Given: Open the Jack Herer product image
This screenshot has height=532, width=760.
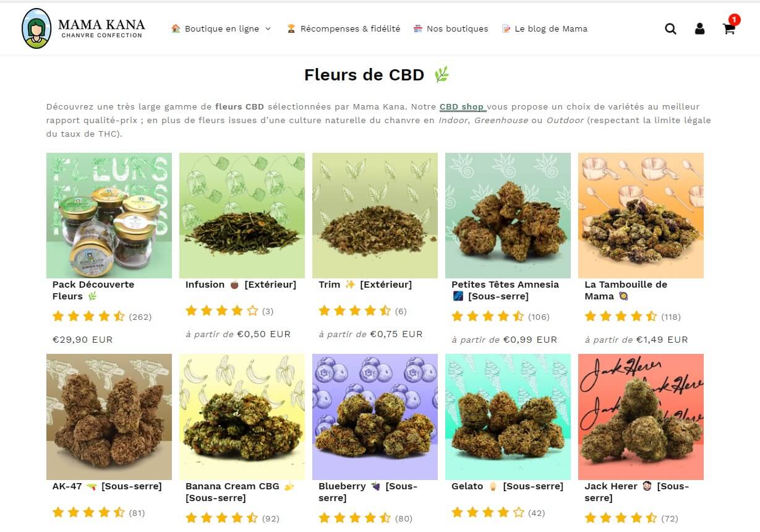Looking at the screenshot, I should point(641,417).
